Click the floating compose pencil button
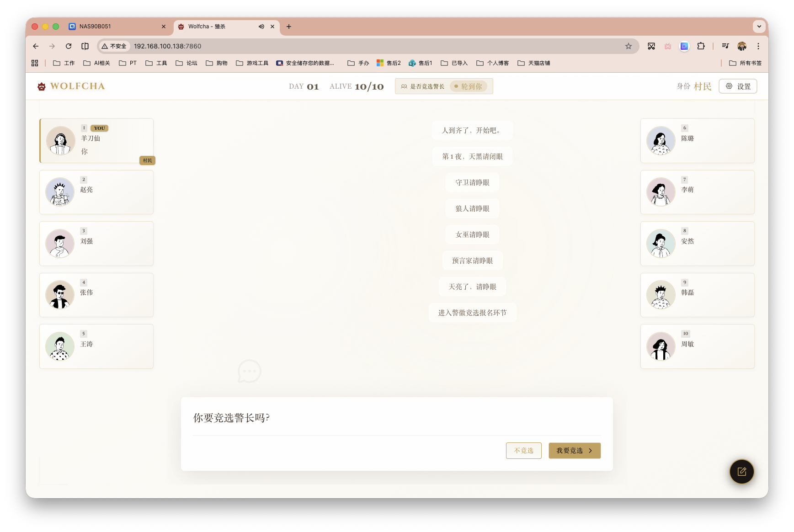The width and height of the screenshot is (794, 532). pyautogui.click(x=741, y=472)
